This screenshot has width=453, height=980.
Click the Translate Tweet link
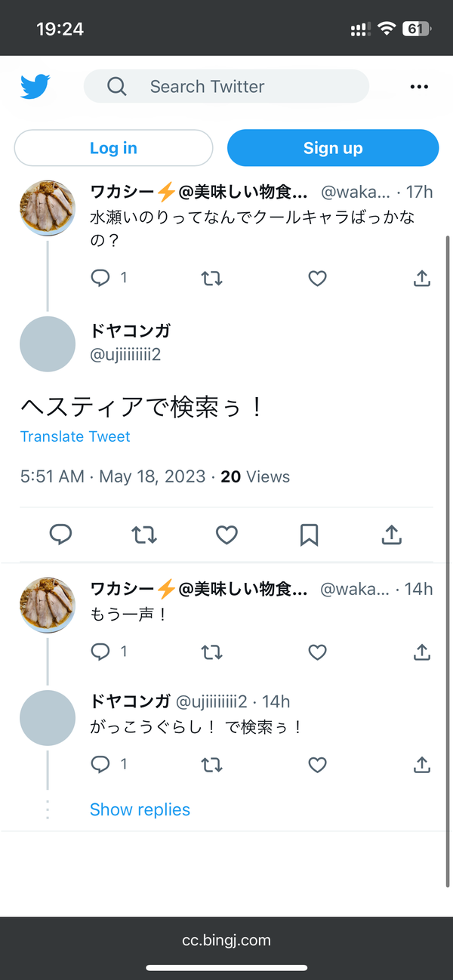point(75,436)
